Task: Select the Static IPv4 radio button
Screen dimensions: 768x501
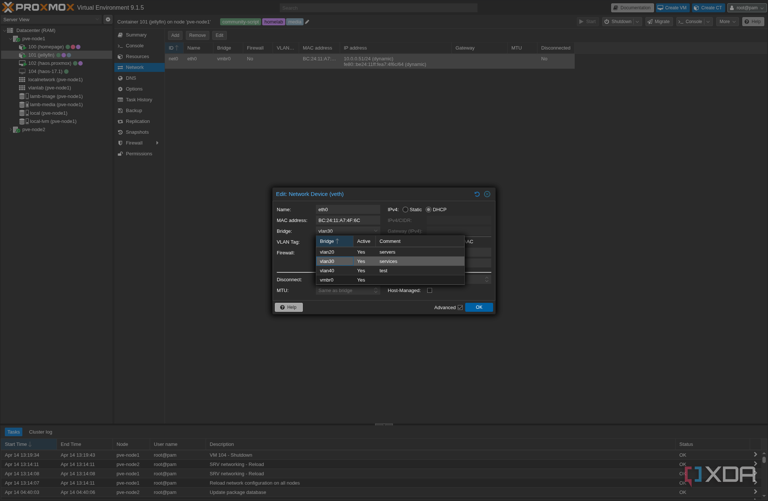Action: pos(405,210)
